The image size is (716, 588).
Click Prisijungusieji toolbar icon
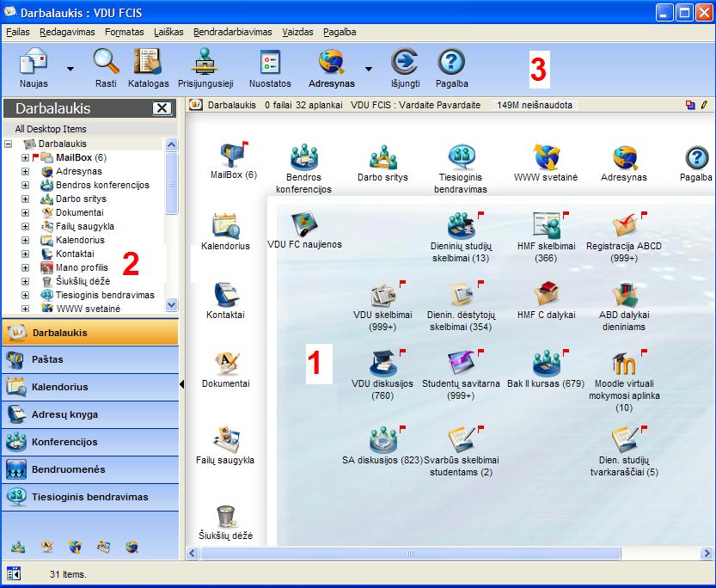pyautogui.click(x=205, y=67)
